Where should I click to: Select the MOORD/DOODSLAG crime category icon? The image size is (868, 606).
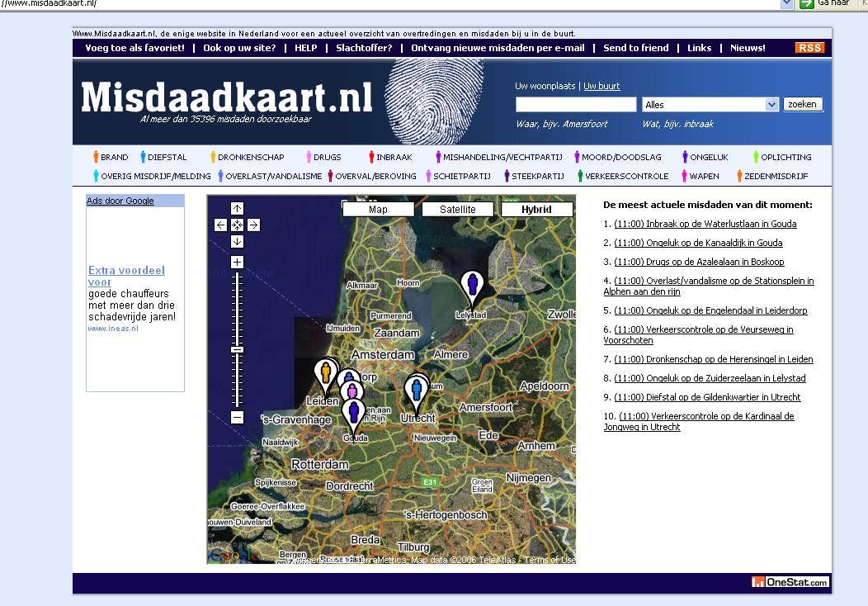point(578,157)
